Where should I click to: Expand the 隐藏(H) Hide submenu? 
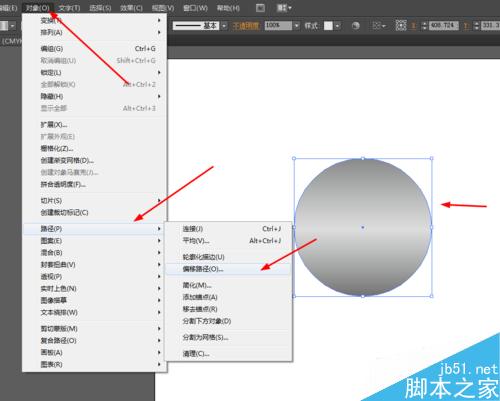(94, 97)
